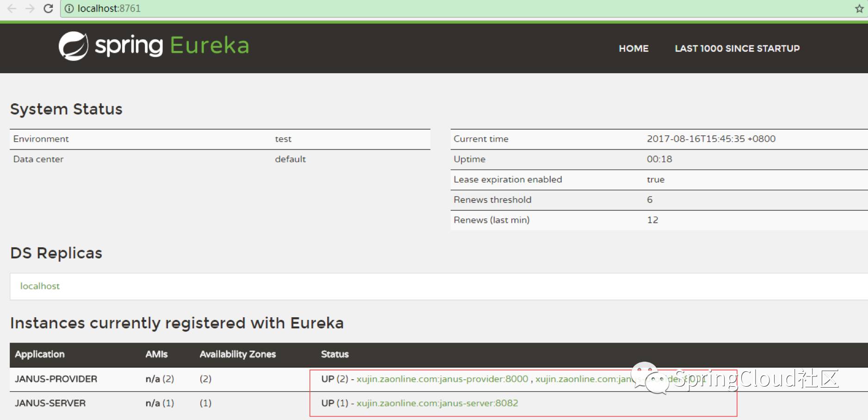Click the Current time label
The width and height of the screenshot is (868, 420).
click(x=481, y=139)
